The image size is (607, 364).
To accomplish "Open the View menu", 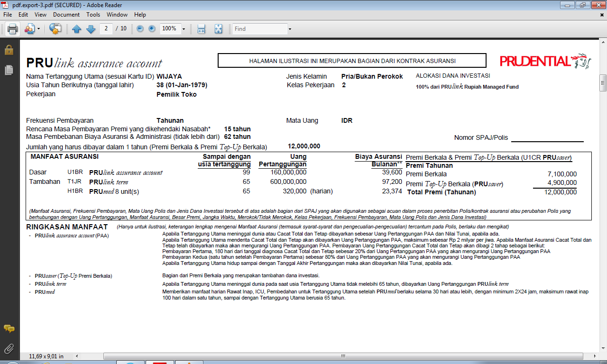I will click(41, 15).
